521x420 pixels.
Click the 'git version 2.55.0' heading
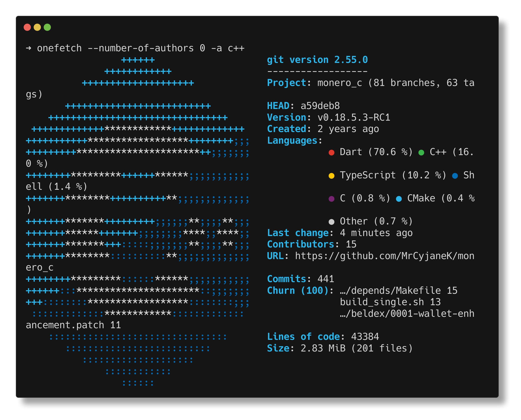coord(317,60)
